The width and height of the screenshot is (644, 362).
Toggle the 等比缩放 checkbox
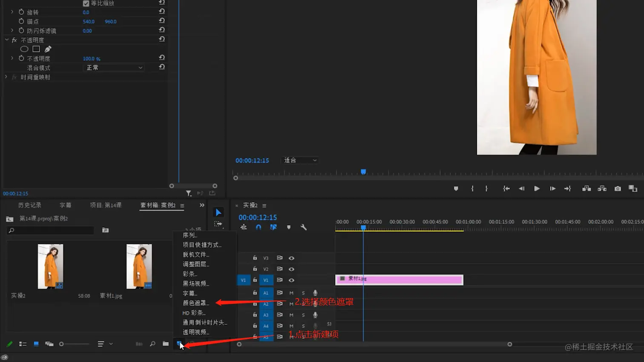pyautogui.click(x=86, y=3)
